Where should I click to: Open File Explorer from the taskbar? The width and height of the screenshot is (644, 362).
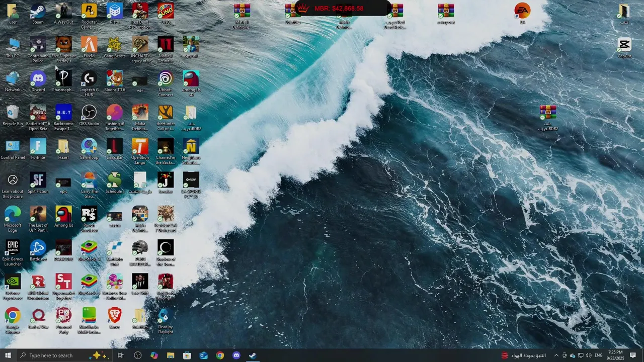pyautogui.click(x=171, y=355)
